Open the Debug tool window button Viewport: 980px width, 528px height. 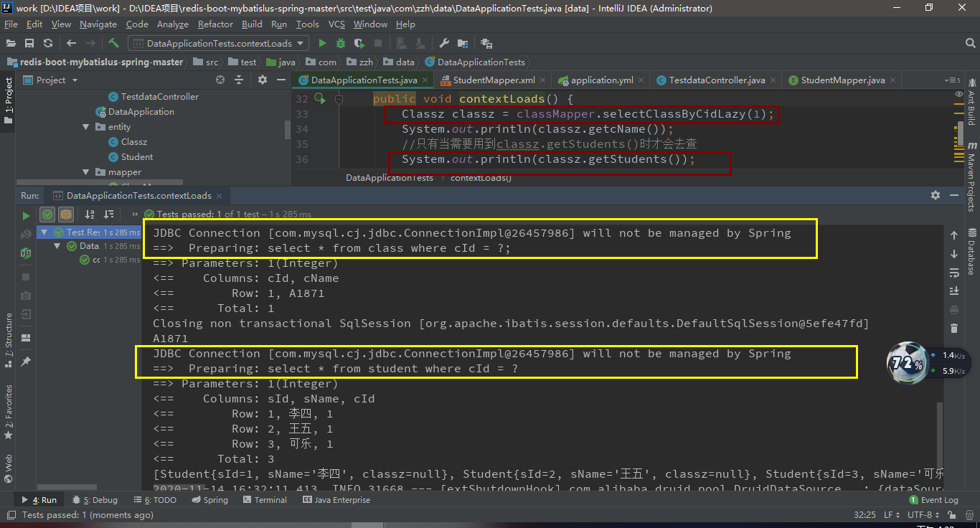click(95, 500)
